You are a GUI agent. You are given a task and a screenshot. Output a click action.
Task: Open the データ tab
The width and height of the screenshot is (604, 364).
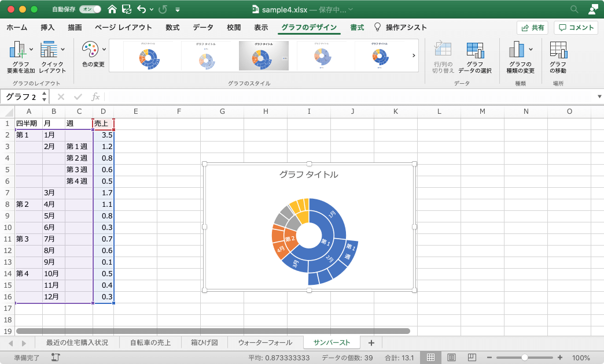click(x=203, y=27)
